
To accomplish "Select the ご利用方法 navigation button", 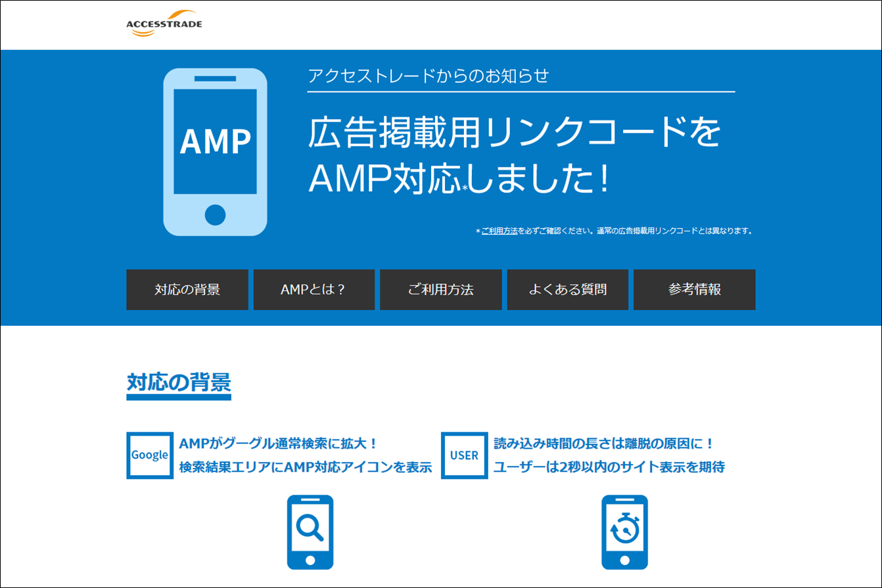I will [x=441, y=290].
